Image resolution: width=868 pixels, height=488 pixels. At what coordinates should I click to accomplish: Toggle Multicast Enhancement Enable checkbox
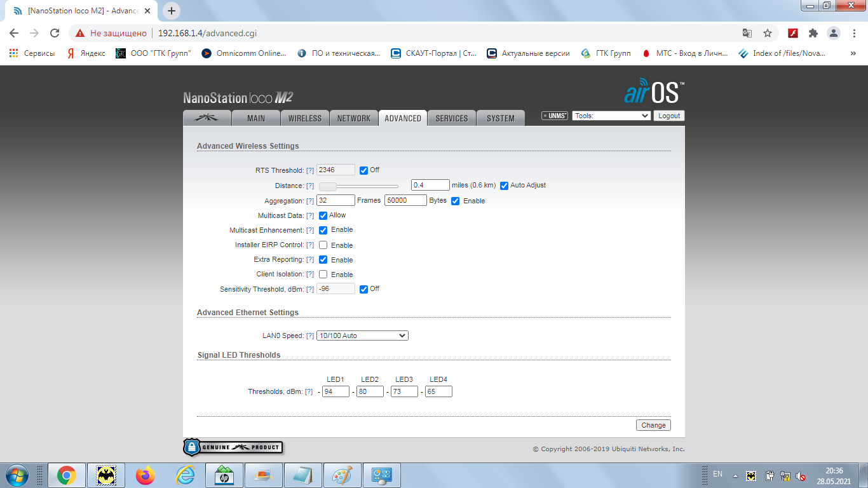pos(323,230)
